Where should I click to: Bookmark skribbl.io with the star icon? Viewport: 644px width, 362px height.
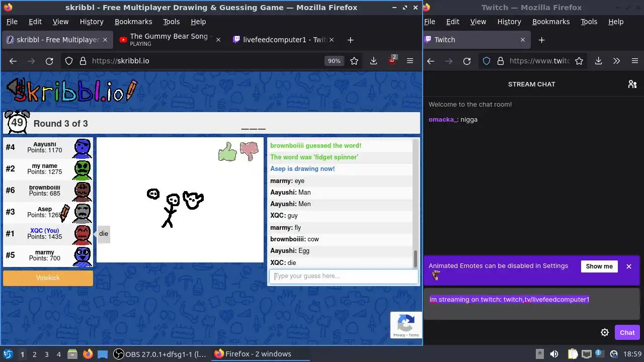click(354, 61)
